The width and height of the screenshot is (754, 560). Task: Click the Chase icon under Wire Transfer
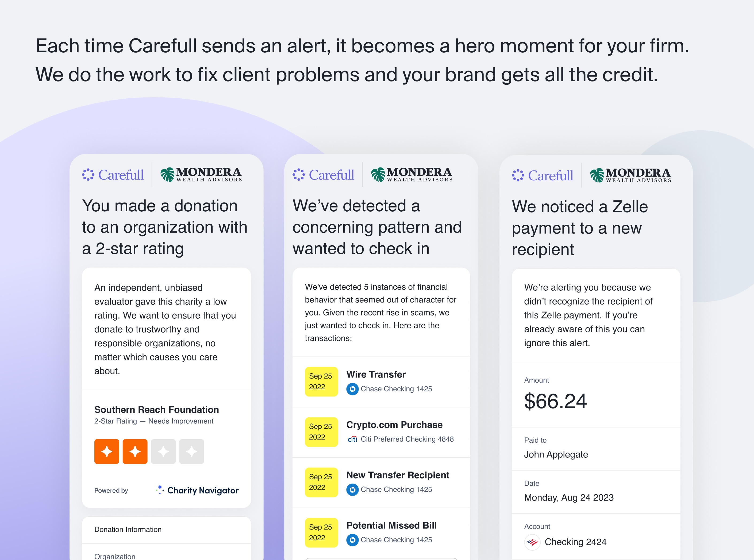(352, 389)
